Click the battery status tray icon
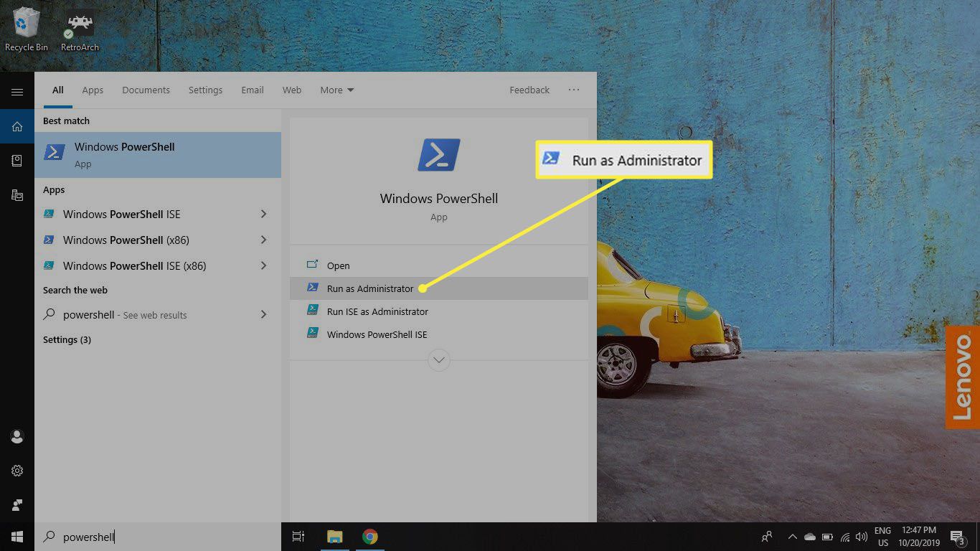Screen dimensions: 980x551 [827, 537]
